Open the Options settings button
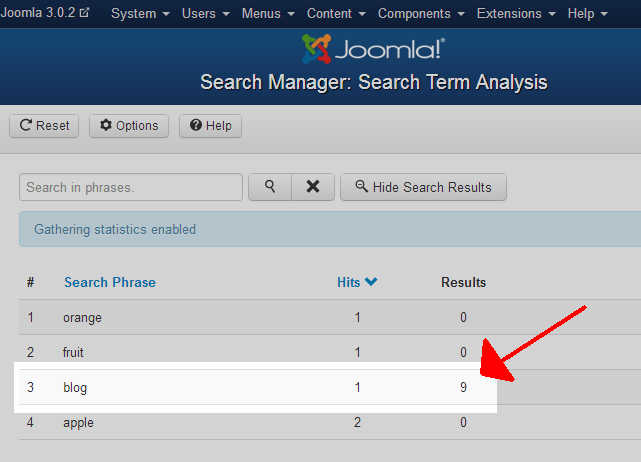Viewport: 641px width, 462px height. point(129,126)
